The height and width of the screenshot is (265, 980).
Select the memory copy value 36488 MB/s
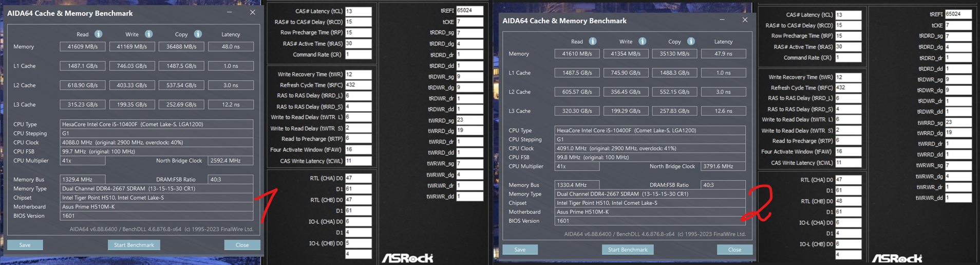(x=181, y=46)
